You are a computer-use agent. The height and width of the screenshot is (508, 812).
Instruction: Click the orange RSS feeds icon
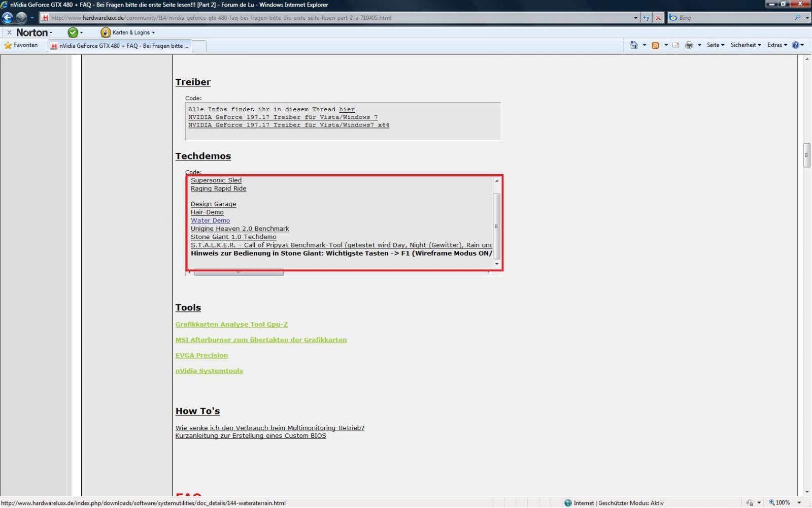click(655, 45)
